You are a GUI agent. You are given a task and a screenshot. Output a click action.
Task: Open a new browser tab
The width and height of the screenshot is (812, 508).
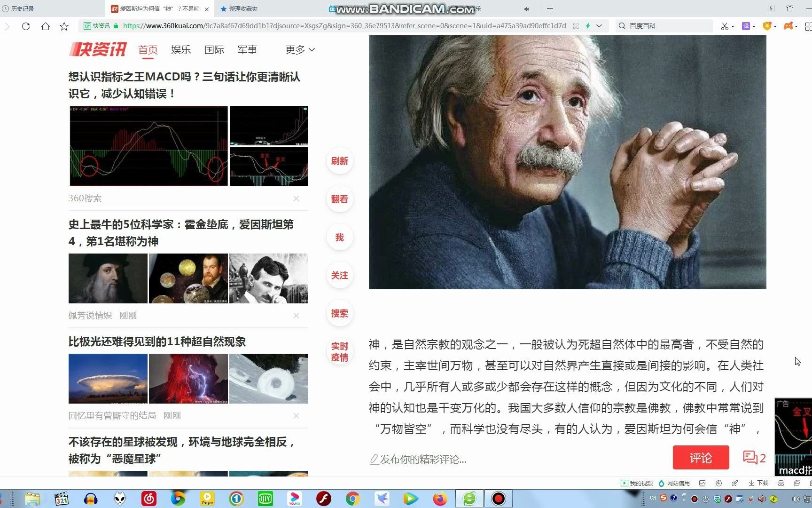tap(550, 8)
